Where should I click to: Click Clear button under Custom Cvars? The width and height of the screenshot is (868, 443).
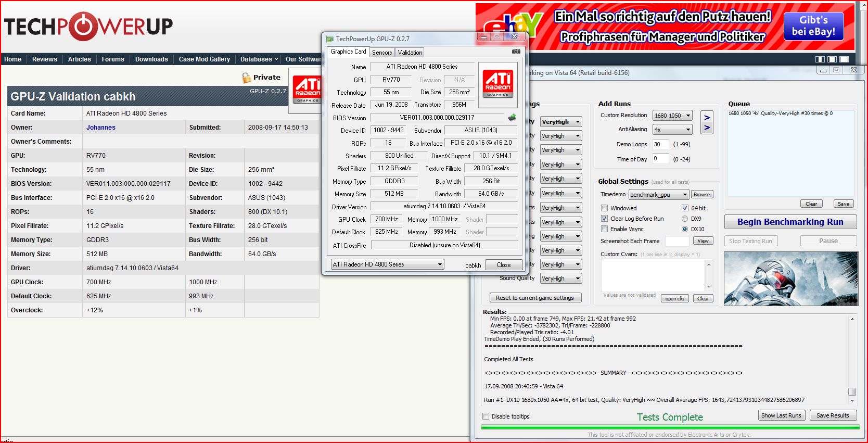click(703, 299)
